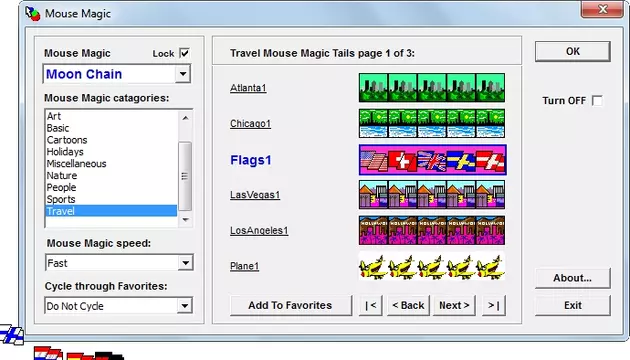This screenshot has width=630, height=360.
Task: Open the Moon Chain tail dropdown
Action: tap(183, 74)
